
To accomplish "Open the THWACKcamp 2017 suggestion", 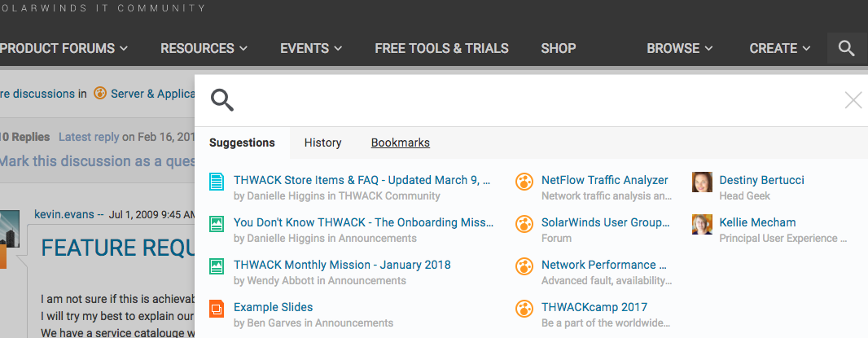I will point(594,307).
